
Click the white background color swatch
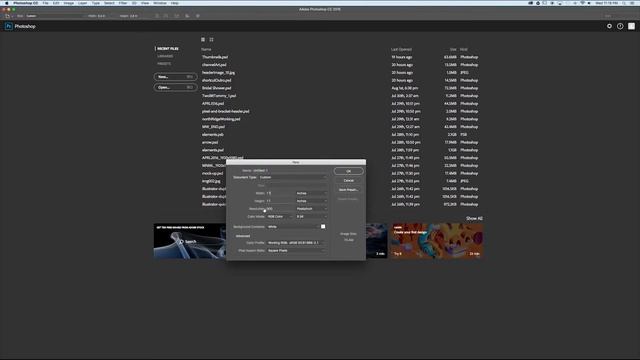tap(323, 227)
